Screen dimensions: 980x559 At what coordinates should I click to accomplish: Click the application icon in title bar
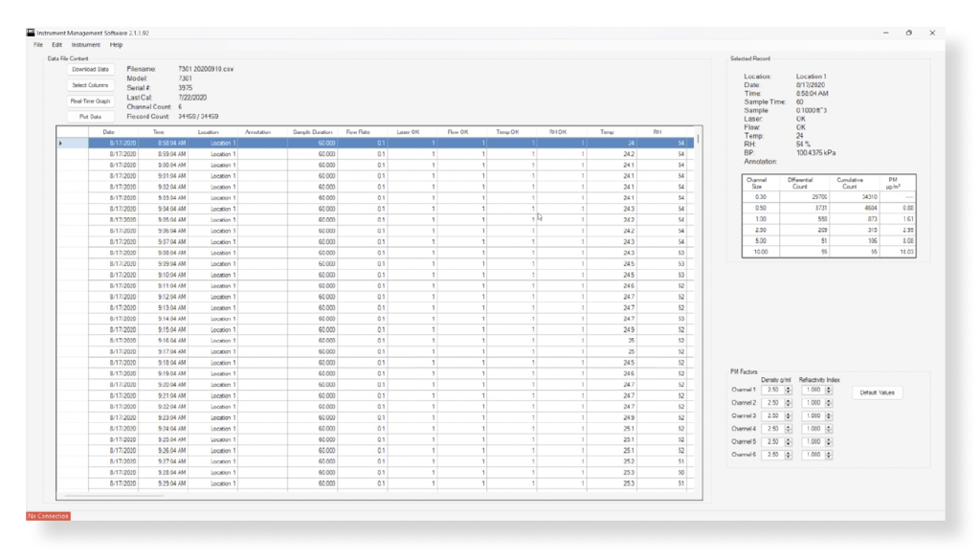point(31,33)
